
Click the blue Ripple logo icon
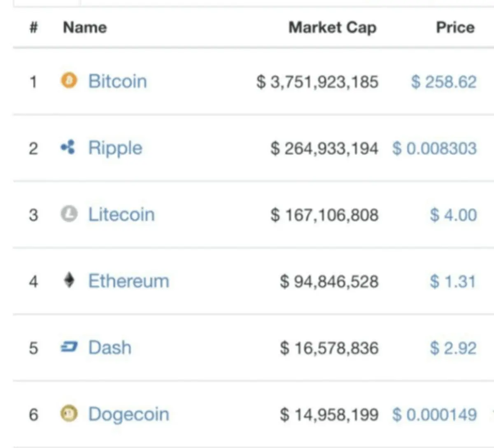(x=68, y=147)
